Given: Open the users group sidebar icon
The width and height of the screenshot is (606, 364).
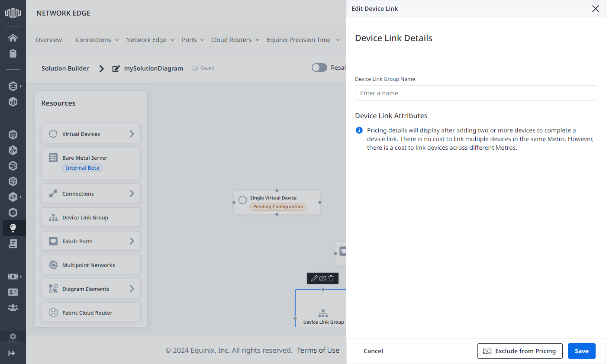Looking at the screenshot, I should [13, 308].
